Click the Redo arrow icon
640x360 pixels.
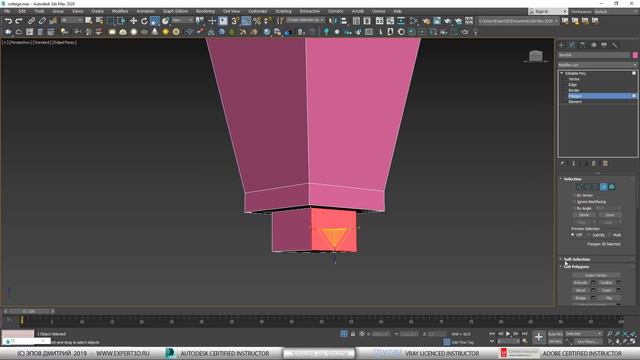(18, 20)
